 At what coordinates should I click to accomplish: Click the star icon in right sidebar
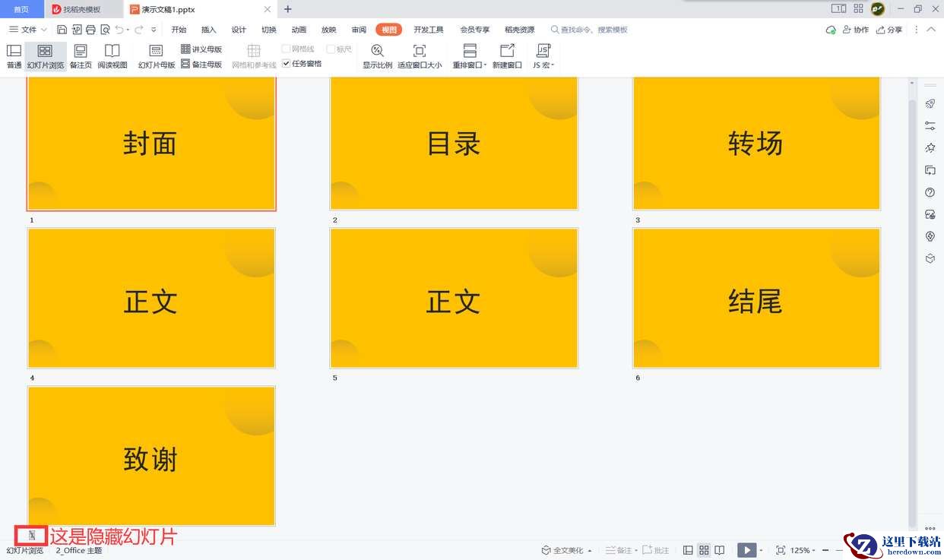point(930,147)
